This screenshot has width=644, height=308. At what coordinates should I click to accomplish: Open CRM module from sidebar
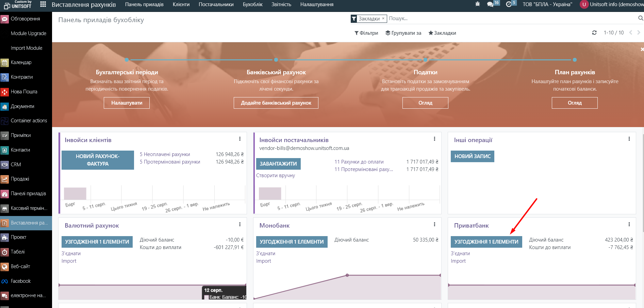click(x=16, y=165)
